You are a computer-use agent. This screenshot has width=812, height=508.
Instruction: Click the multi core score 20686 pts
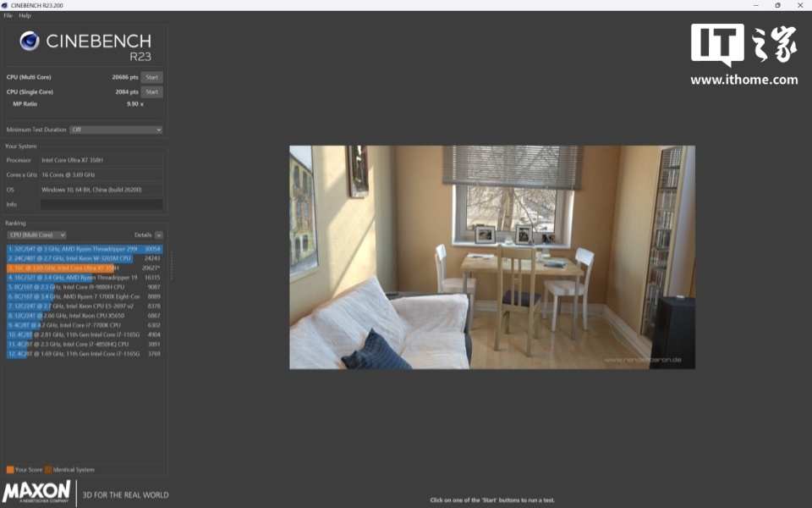[125, 77]
